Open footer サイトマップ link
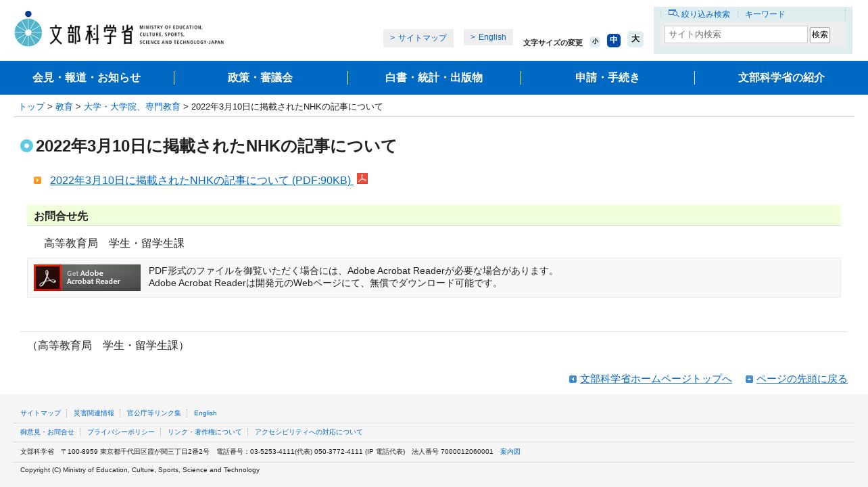The width and height of the screenshot is (868, 487). pos(41,413)
